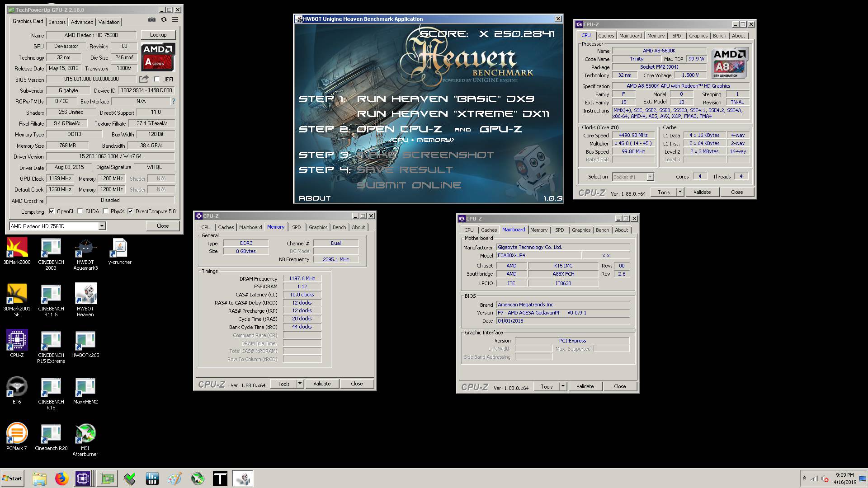Open Caches tab in CPU-Z Memory window

pyautogui.click(x=226, y=227)
